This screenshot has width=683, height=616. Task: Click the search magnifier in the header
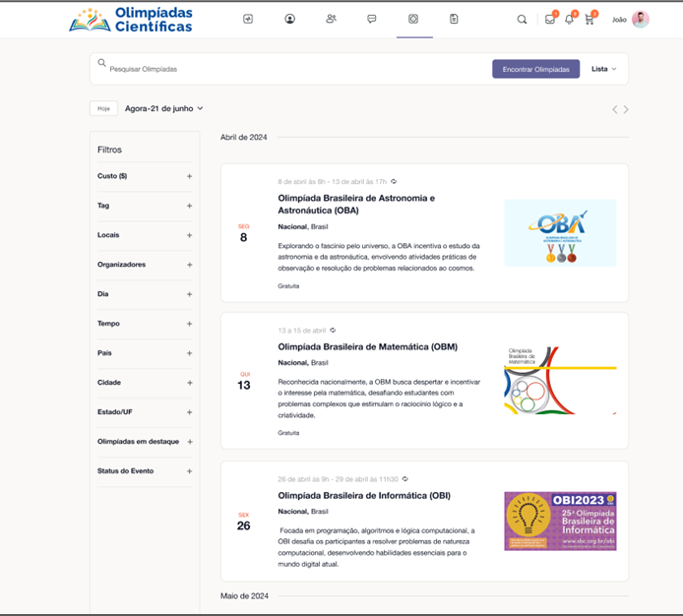pyautogui.click(x=522, y=19)
